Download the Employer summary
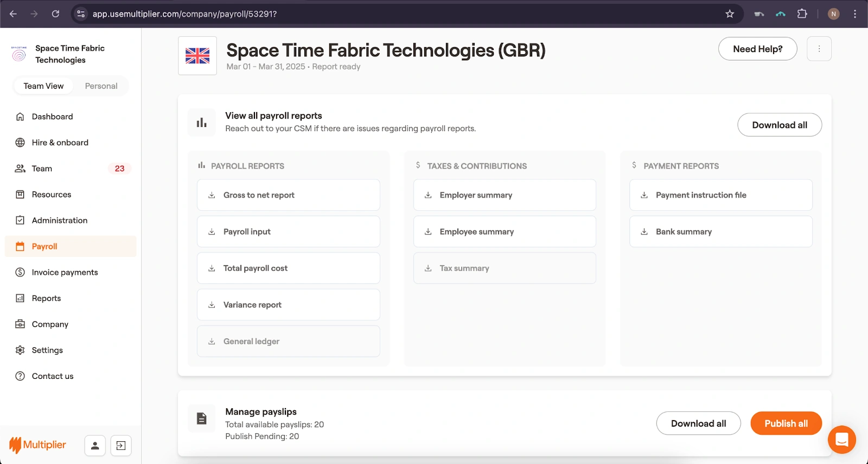Image resolution: width=868 pixels, height=464 pixels. pos(505,195)
